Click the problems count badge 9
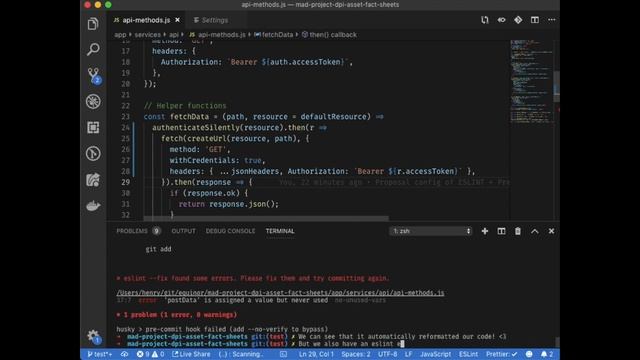The height and width of the screenshot is (360, 640). coord(156,231)
